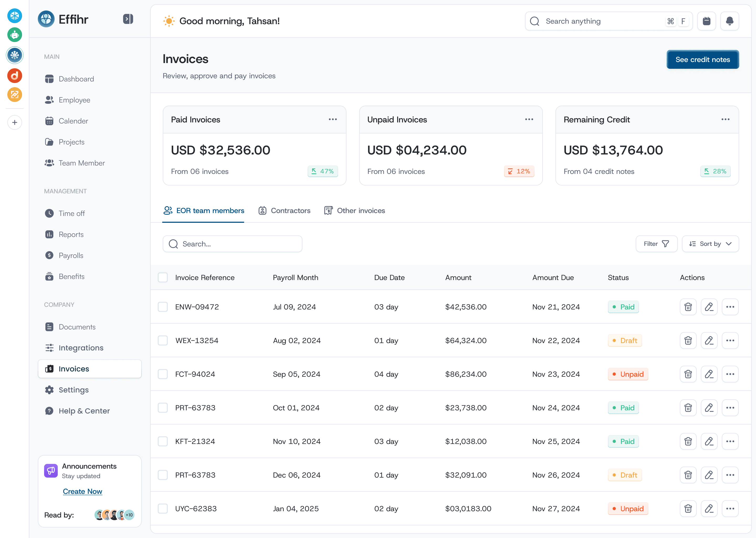Expand the Sort by dropdown
Viewport: 756px width, 538px height.
(710, 244)
